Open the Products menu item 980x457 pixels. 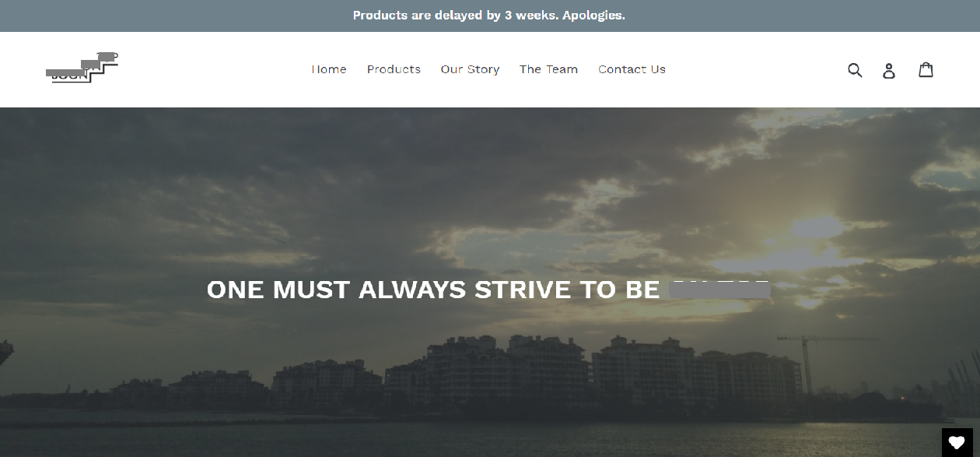tap(394, 69)
